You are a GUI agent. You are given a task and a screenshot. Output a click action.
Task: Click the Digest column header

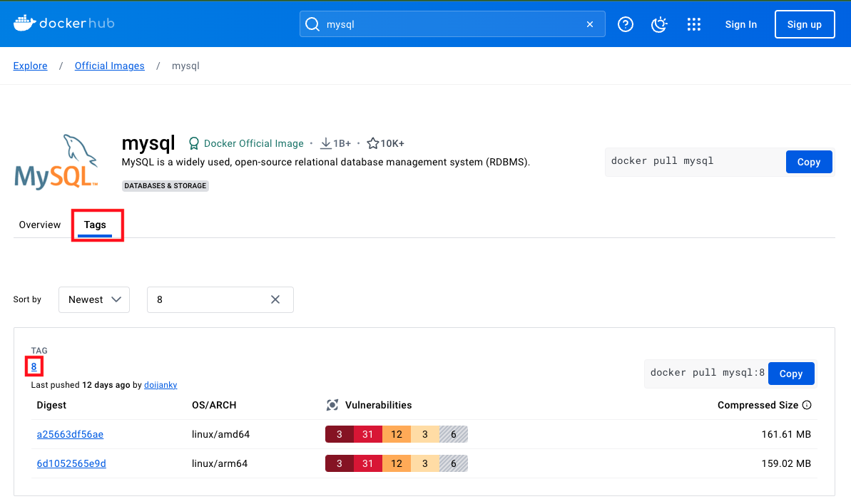click(51, 405)
